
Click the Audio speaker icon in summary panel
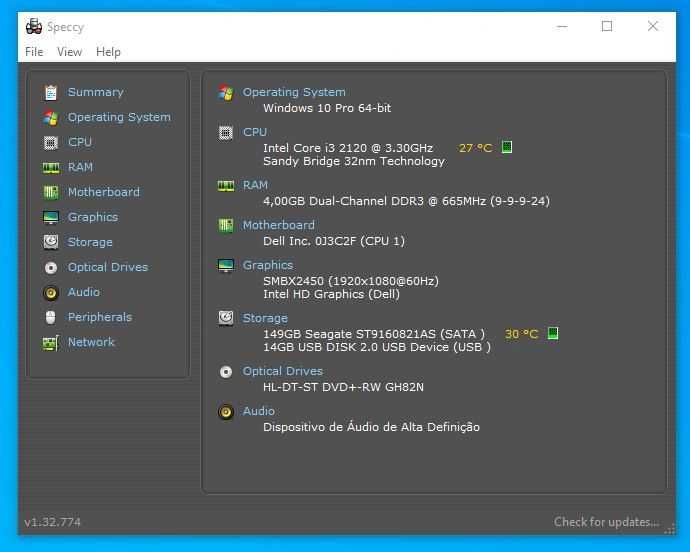[226, 412]
